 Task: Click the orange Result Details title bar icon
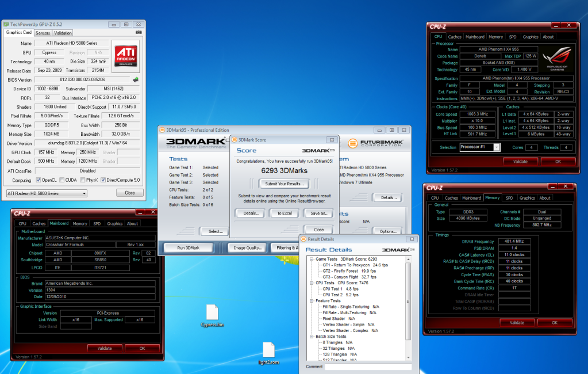pos(303,239)
